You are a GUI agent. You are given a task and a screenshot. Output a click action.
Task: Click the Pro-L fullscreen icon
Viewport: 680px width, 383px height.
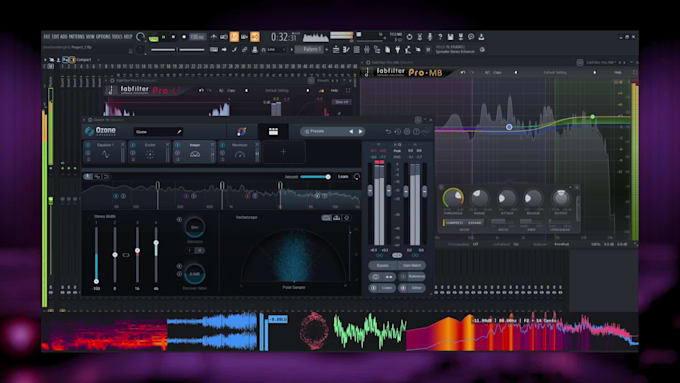click(x=348, y=91)
